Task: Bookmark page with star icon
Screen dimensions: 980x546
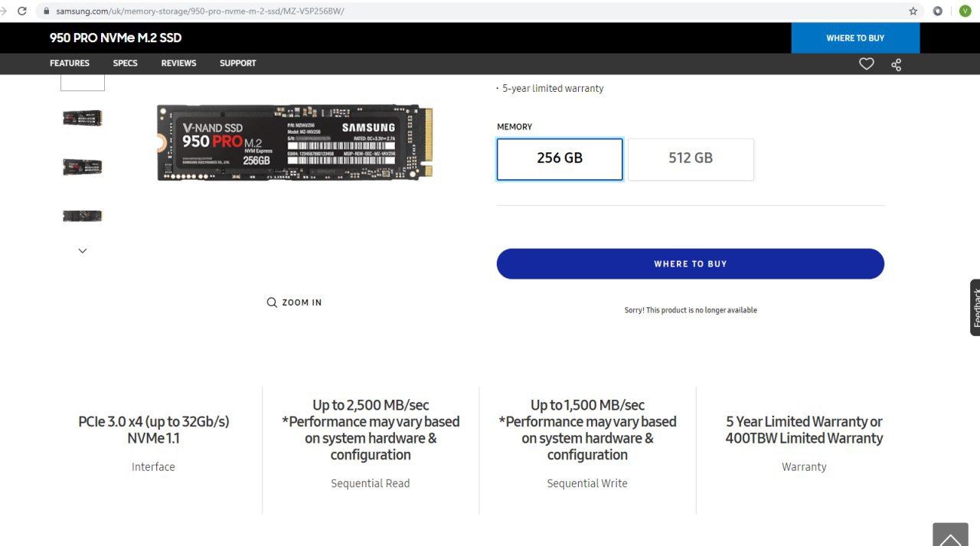Action: (x=913, y=11)
